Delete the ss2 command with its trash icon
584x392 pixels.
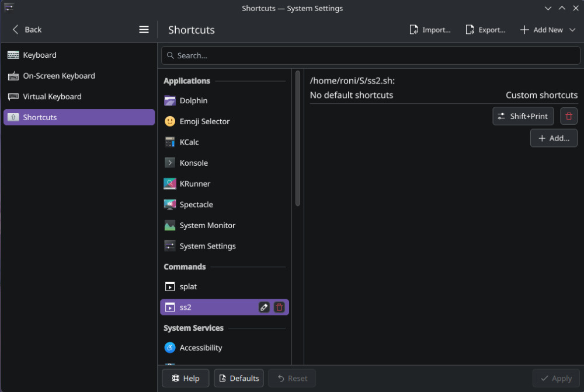(279, 307)
